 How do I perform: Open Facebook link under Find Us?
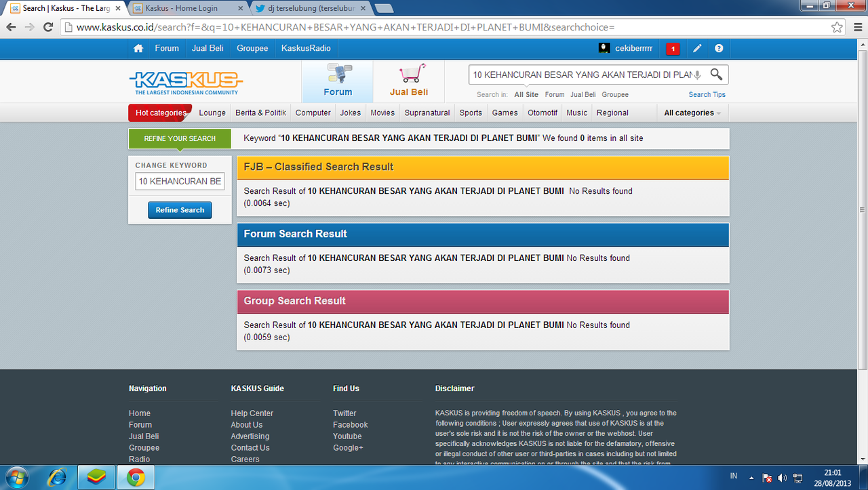tap(351, 425)
